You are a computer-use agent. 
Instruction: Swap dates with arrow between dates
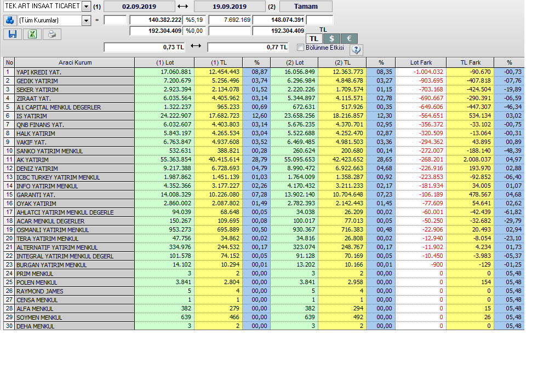pyautogui.click(x=183, y=7)
